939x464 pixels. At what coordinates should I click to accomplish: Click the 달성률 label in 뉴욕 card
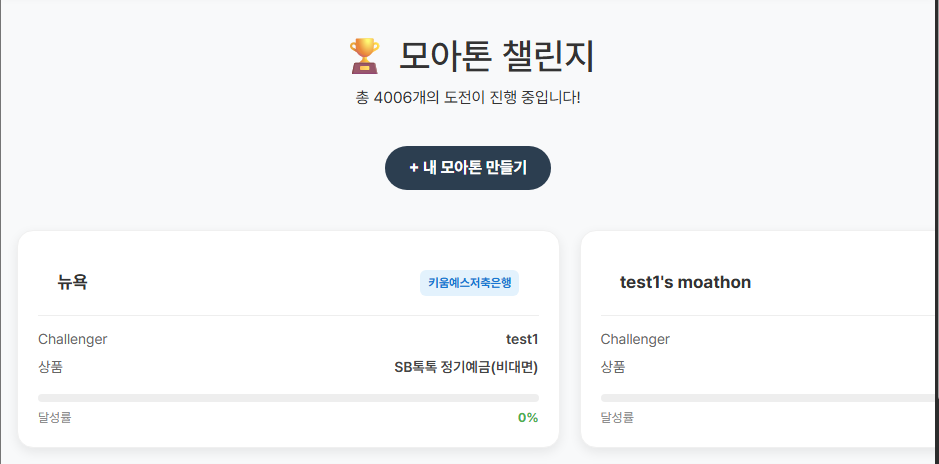55,417
